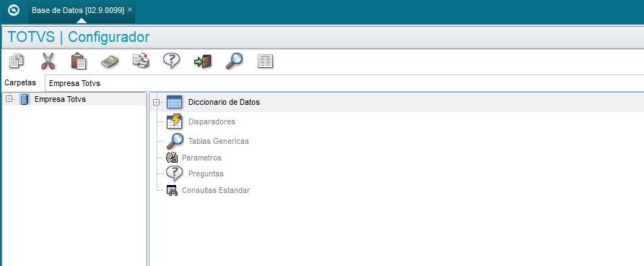The image size is (644, 266).
Task: Open help speech-bubble toolbar icon
Action: point(171,61)
